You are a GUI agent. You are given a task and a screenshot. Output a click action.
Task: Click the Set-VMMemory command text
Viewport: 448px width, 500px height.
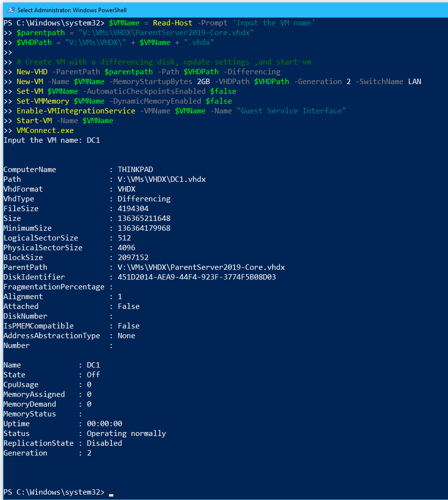(x=43, y=101)
